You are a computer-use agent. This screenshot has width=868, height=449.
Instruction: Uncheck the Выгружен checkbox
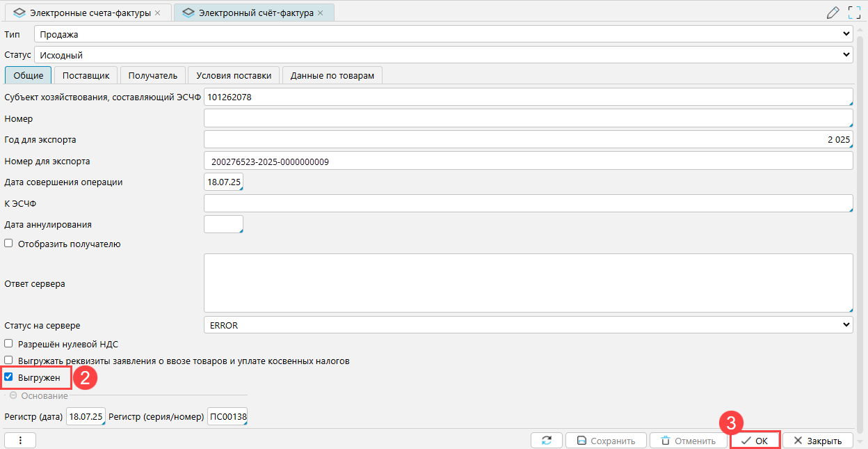click(9, 377)
